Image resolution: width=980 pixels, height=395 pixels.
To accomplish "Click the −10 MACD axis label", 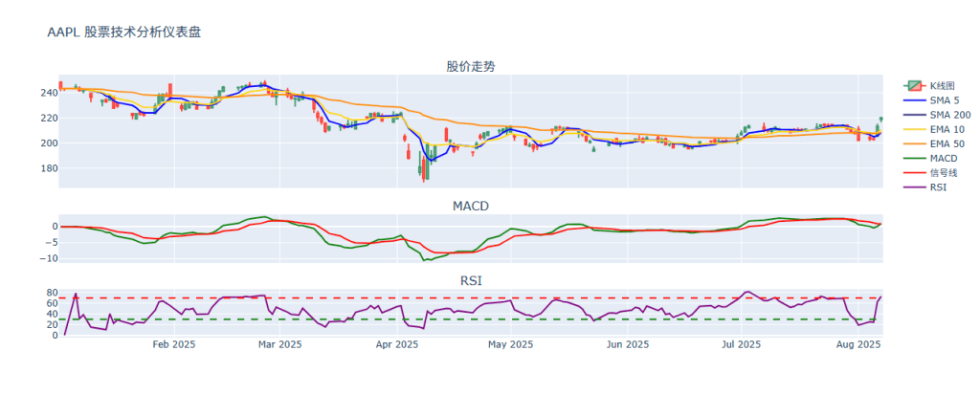I will (48, 258).
